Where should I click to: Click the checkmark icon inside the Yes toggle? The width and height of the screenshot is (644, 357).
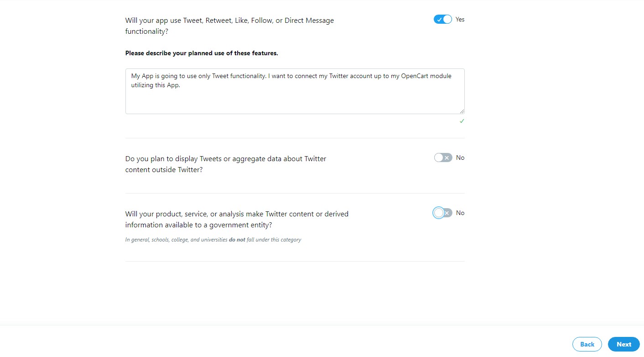439,20
